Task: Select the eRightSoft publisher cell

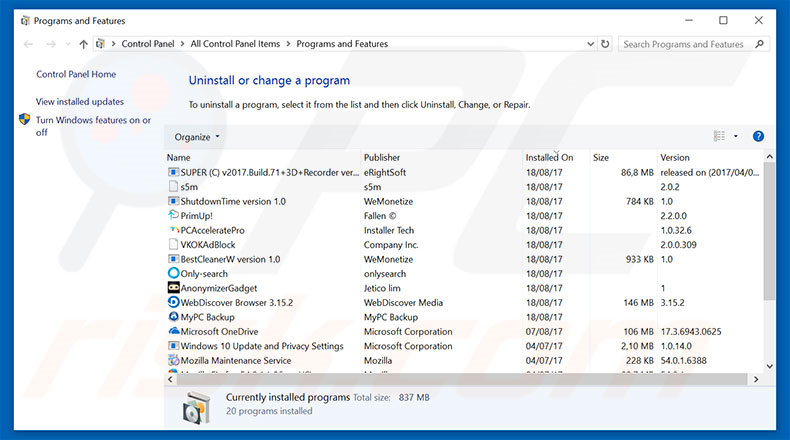Action: point(384,172)
